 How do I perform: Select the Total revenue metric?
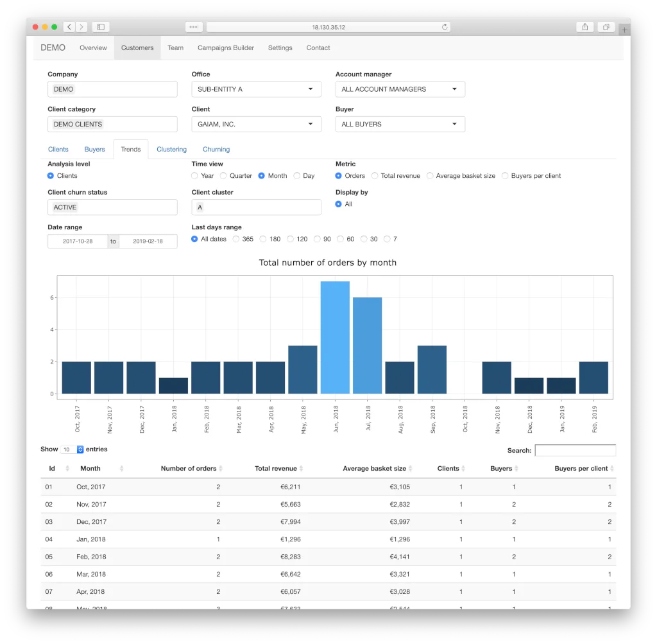point(375,176)
